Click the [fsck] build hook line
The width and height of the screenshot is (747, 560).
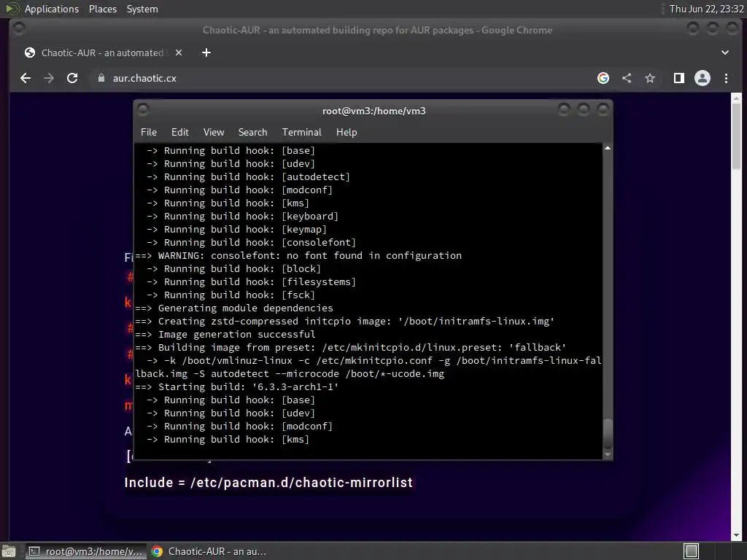pos(231,295)
